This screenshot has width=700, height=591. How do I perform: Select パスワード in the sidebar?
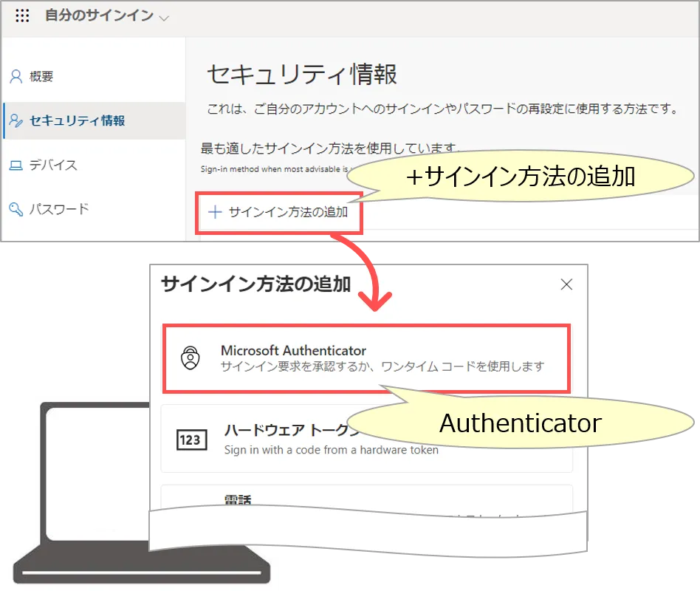59,210
